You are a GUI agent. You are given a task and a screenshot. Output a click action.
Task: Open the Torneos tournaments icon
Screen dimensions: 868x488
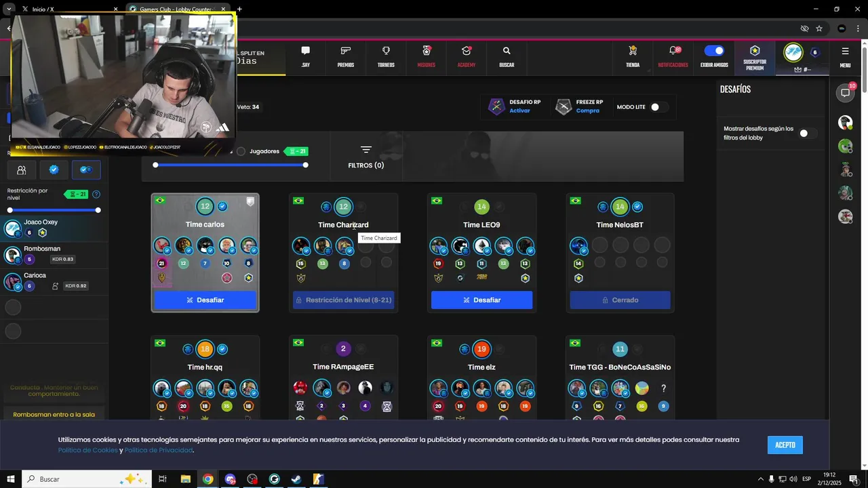click(x=386, y=51)
